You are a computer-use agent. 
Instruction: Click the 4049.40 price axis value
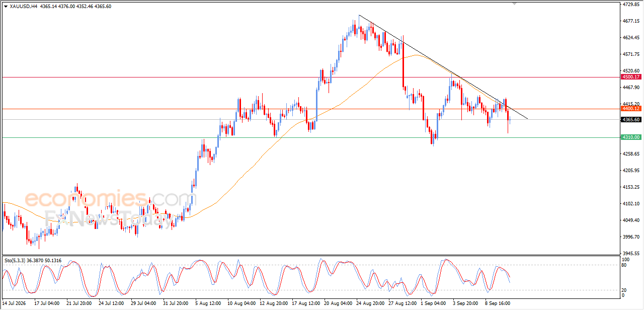click(630, 220)
